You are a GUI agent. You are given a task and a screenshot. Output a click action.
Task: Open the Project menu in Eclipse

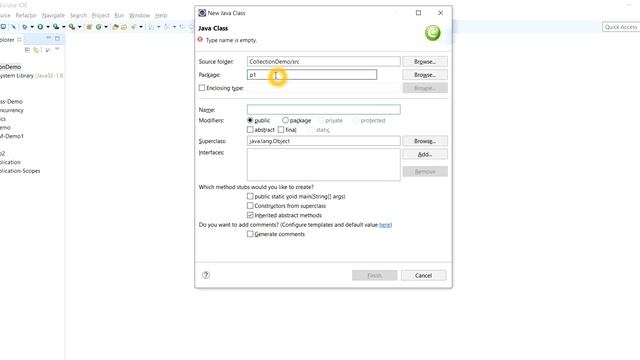pyautogui.click(x=100, y=15)
